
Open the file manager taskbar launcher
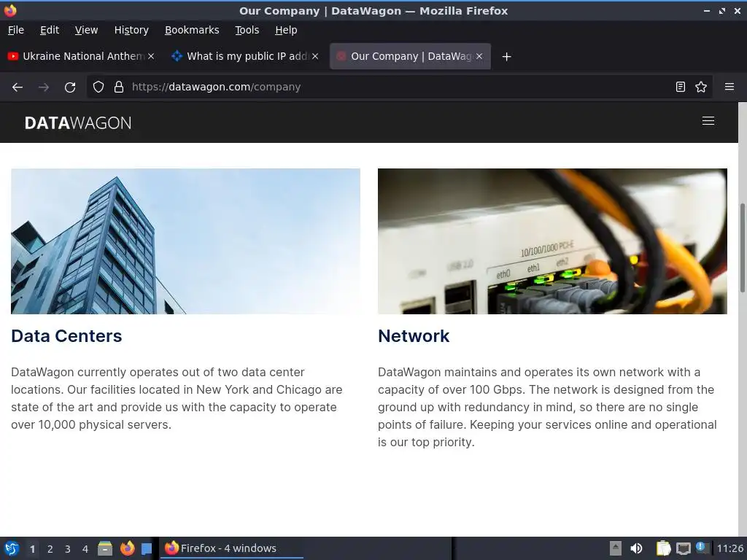point(105,548)
